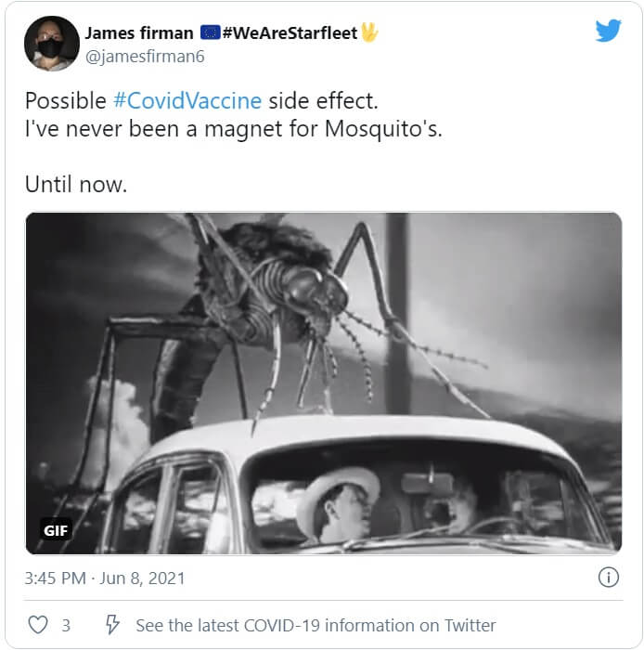
Task: Like the tweet with the heart icon
Action: coord(37,625)
